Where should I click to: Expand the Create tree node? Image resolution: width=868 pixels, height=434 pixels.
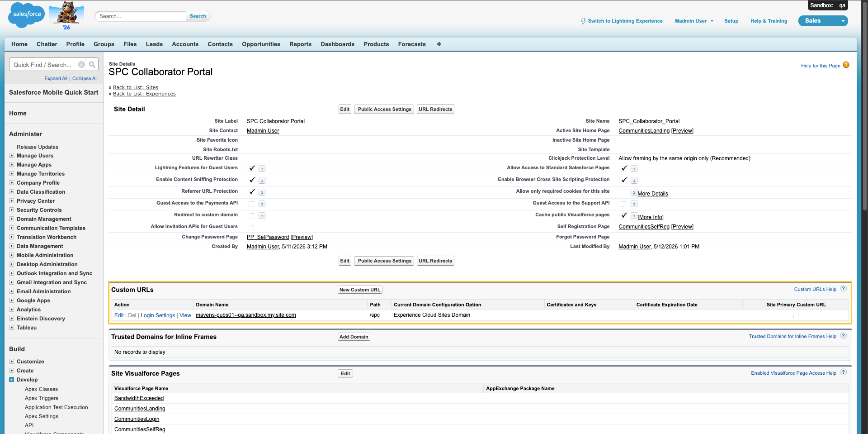(x=12, y=371)
